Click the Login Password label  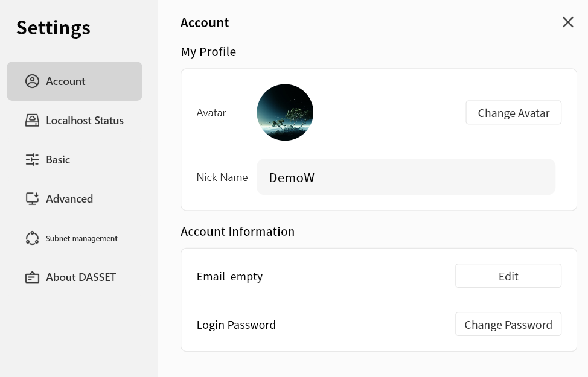[236, 325]
